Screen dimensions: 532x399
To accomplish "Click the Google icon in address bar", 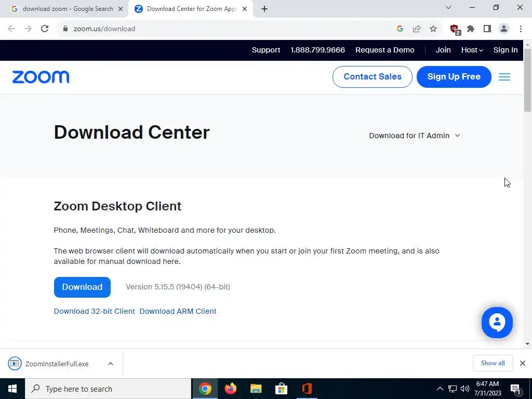I will (400, 29).
